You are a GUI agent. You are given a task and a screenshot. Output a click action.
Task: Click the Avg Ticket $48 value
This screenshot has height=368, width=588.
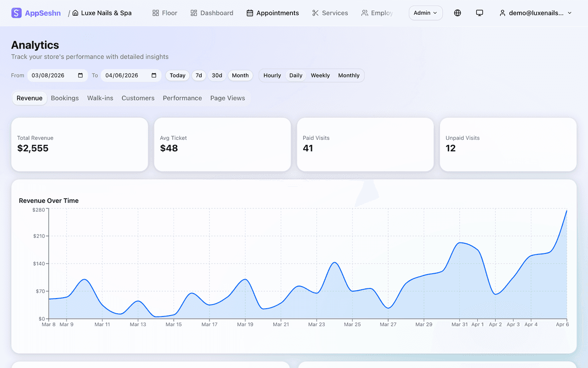pyautogui.click(x=169, y=148)
